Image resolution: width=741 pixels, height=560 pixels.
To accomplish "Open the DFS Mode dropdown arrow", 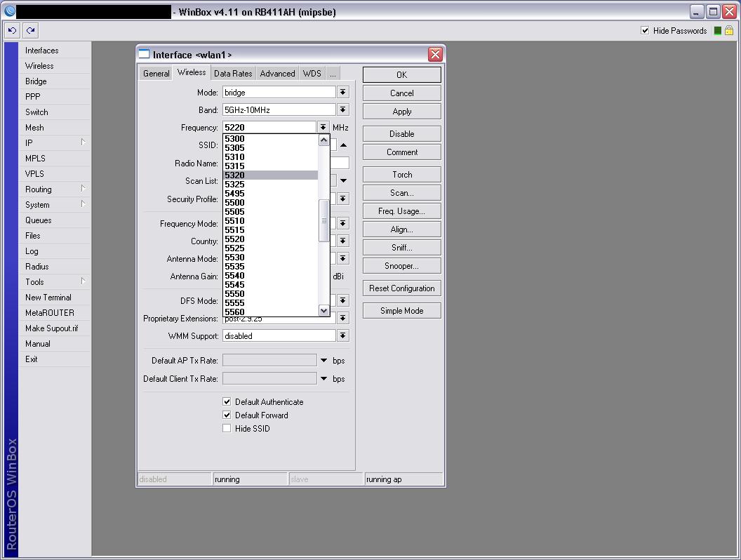I will click(x=343, y=300).
